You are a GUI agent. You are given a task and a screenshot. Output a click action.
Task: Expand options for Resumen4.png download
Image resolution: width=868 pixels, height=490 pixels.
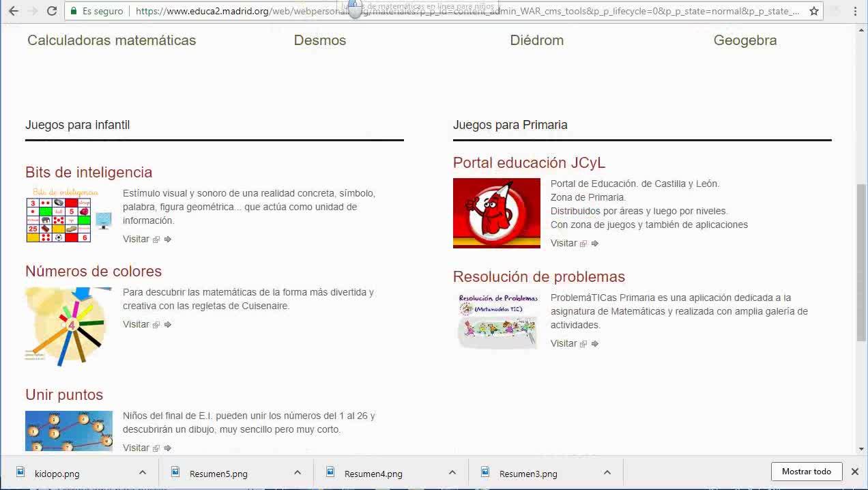(452, 472)
